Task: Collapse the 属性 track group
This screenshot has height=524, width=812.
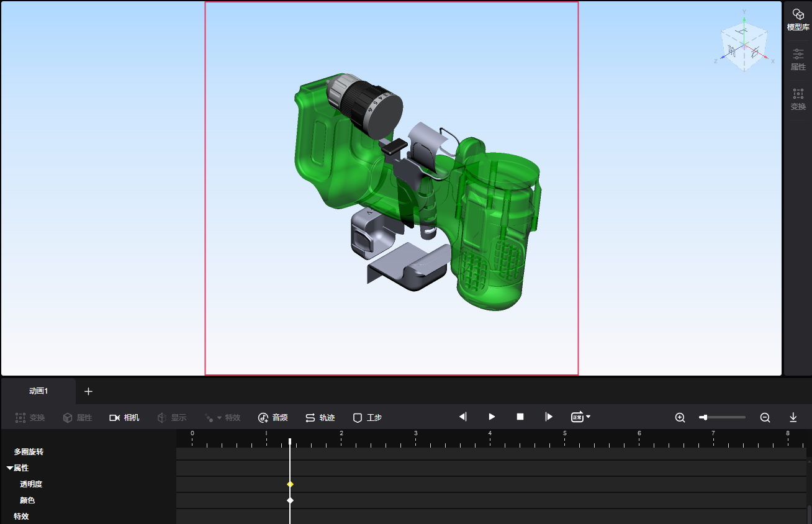Action: 10,468
